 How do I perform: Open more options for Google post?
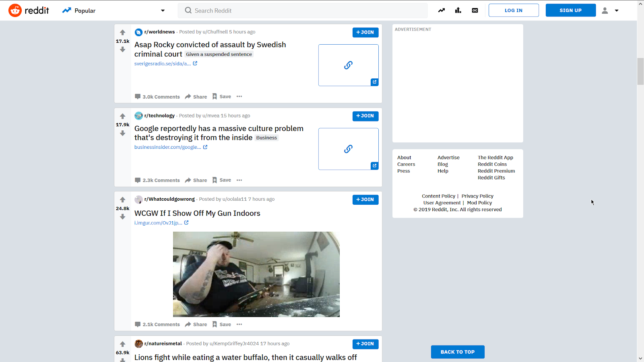pyautogui.click(x=239, y=180)
